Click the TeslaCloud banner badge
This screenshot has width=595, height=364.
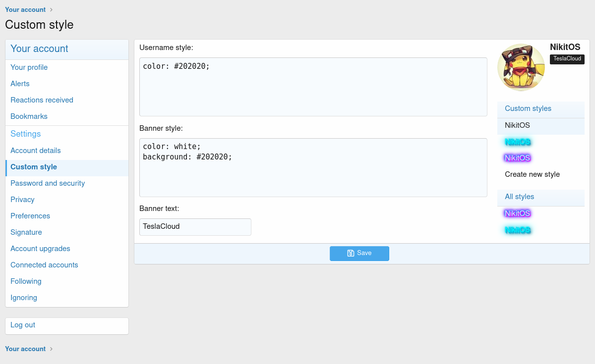coord(567,59)
